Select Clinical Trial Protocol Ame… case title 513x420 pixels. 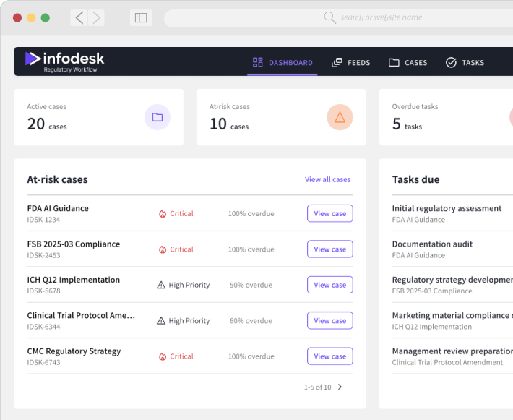81,315
